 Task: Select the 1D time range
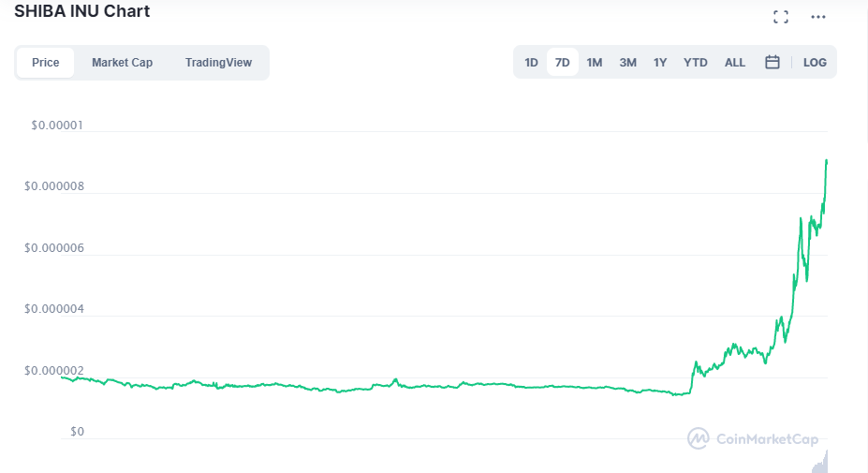click(531, 63)
